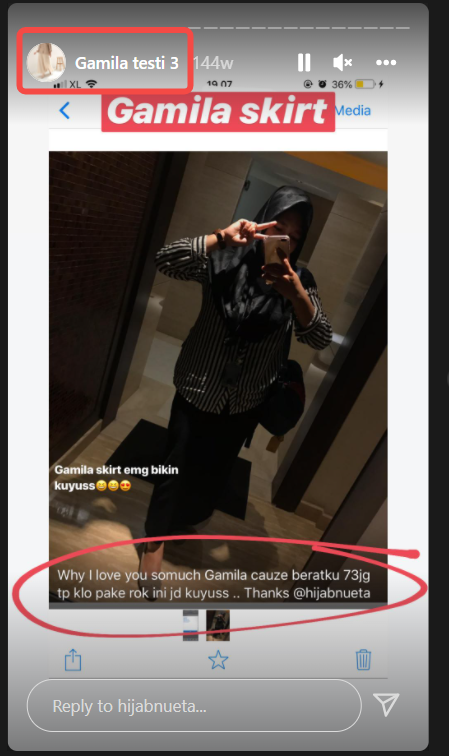
Task: Open the three-dot more options menu
Action: click(x=386, y=63)
